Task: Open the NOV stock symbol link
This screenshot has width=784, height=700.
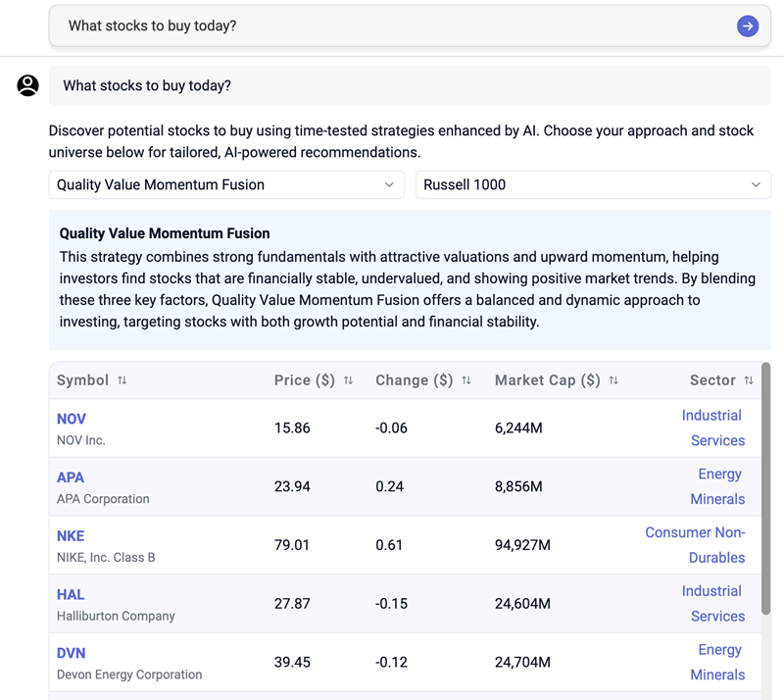Action: click(72, 419)
